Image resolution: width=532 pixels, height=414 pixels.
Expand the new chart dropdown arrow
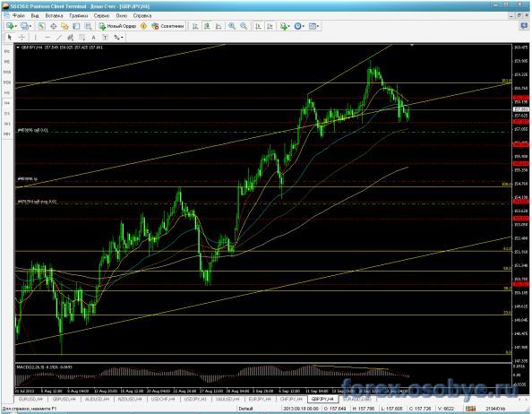click(16, 26)
